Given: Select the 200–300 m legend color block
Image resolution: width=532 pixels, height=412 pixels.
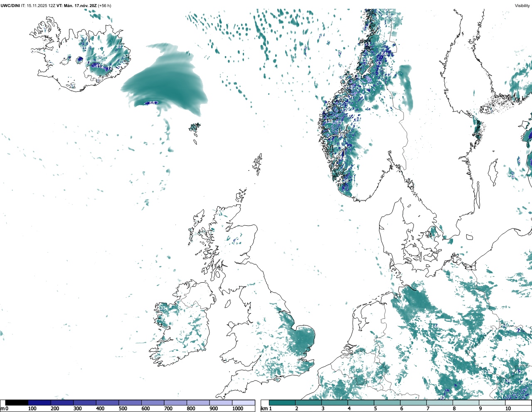Looking at the screenshot, I should coord(62,403).
